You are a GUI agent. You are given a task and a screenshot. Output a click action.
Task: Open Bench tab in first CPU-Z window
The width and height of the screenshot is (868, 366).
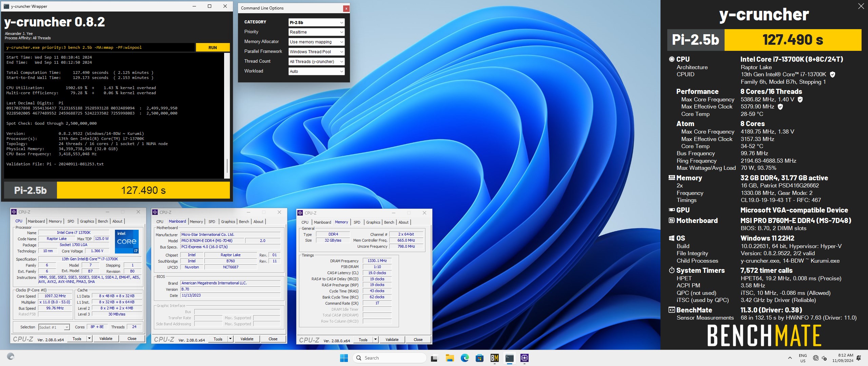(103, 221)
